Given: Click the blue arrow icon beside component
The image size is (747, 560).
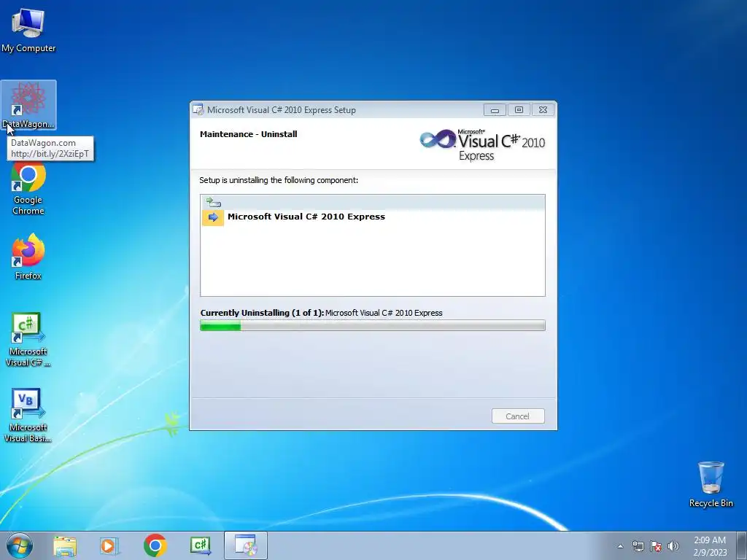Looking at the screenshot, I should 213,217.
